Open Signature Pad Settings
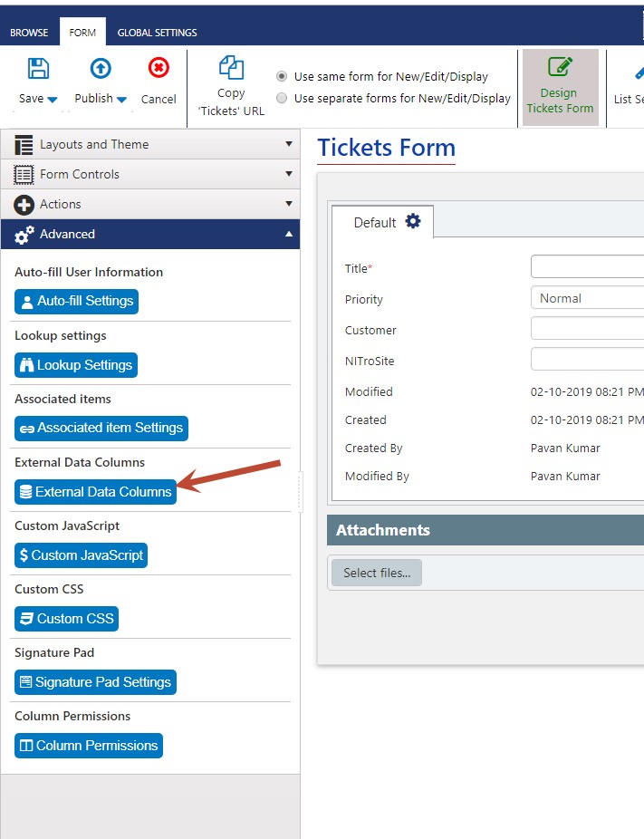 94,682
